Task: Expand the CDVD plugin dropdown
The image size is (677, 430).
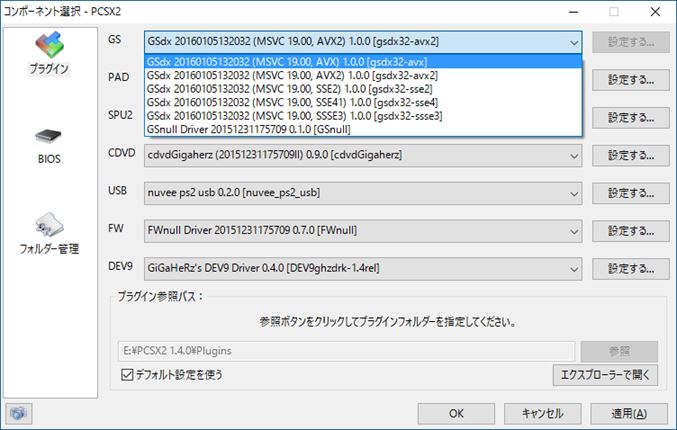Action: click(x=363, y=155)
